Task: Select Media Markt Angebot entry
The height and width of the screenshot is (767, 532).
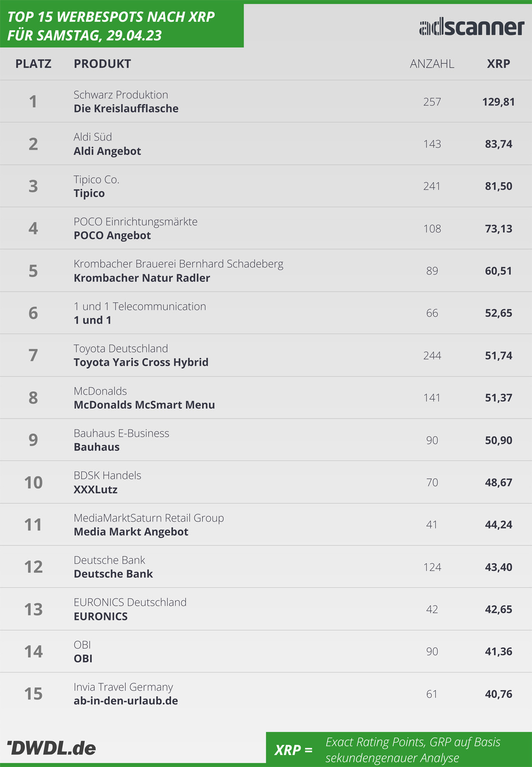Action: tap(131, 532)
